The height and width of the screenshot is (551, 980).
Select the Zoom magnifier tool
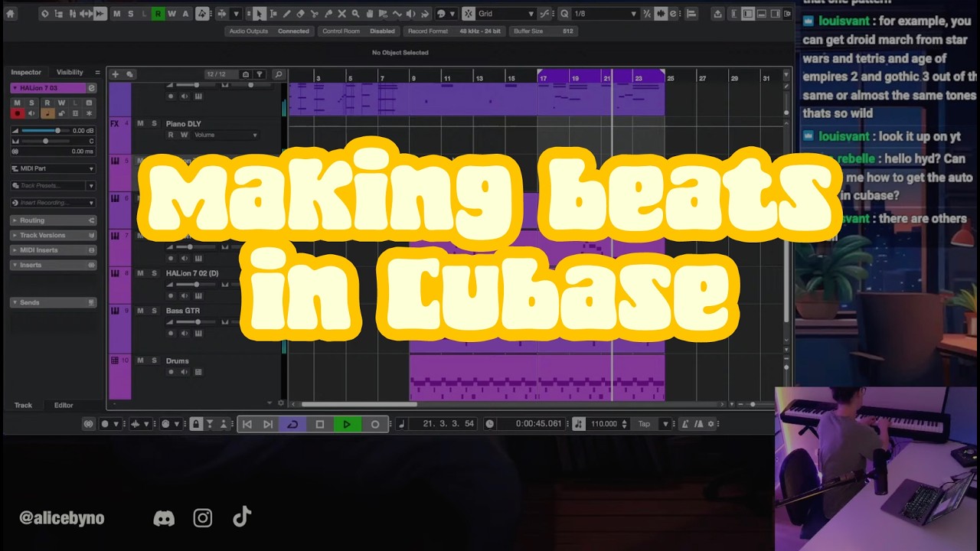[x=355, y=14]
